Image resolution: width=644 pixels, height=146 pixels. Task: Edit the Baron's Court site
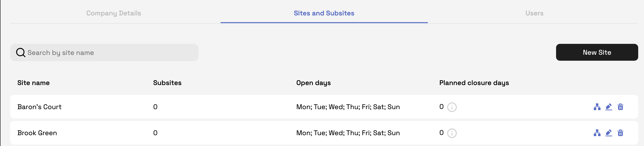(x=608, y=107)
